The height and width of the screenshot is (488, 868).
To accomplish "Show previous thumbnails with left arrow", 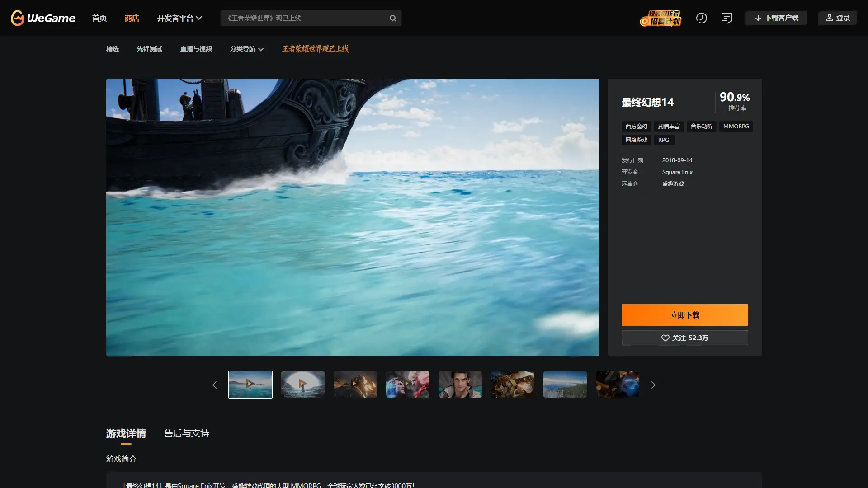I will click(x=215, y=385).
